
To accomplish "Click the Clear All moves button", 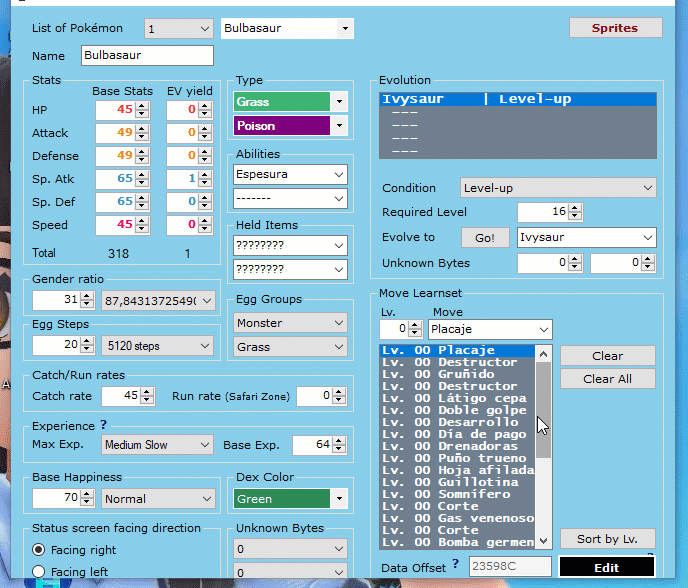I will (x=607, y=379).
